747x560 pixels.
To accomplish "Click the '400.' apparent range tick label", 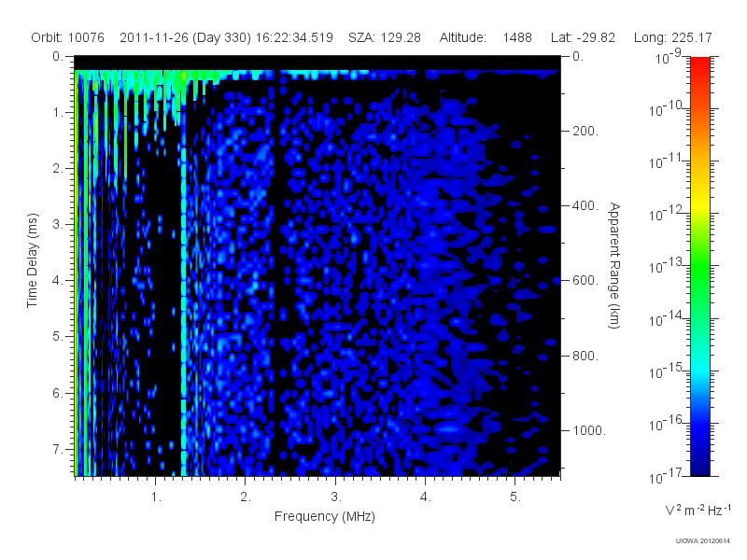I will tap(585, 205).
